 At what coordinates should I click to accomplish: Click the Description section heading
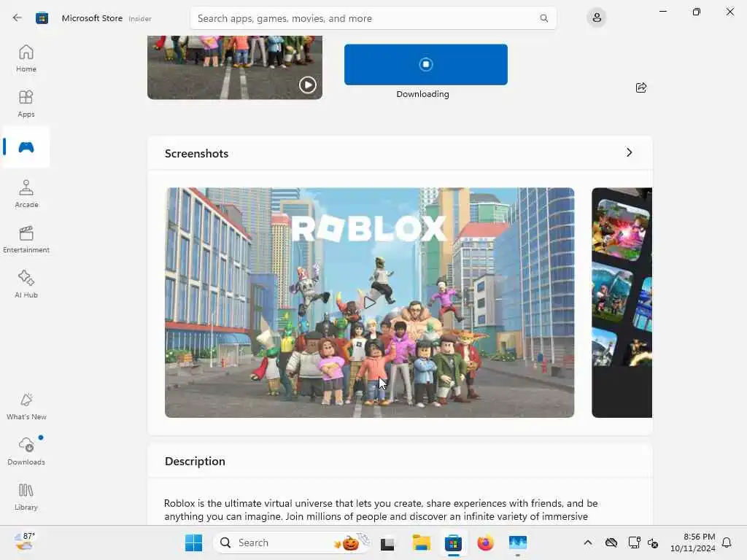(195, 461)
